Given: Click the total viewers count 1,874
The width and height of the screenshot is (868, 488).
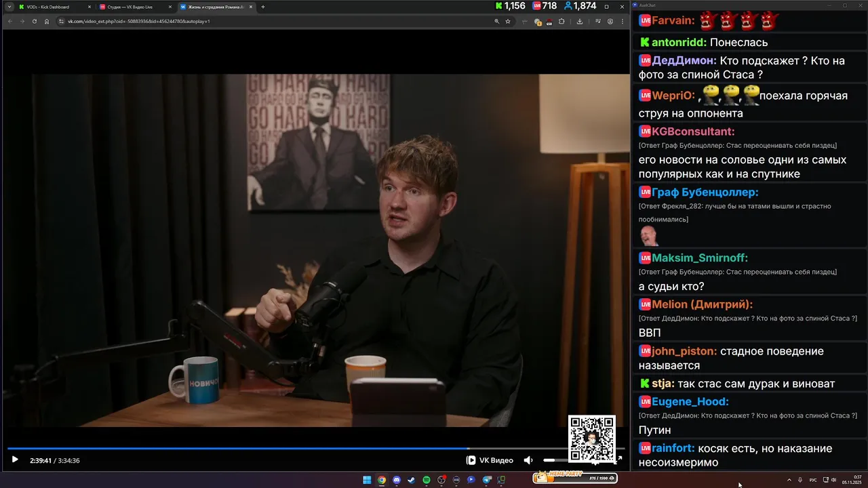Looking at the screenshot, I should (580, 6).
